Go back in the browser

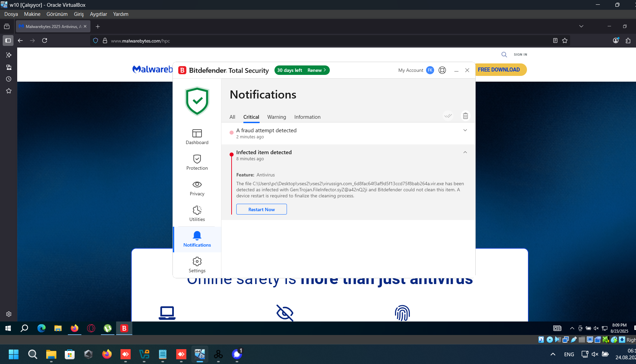pos(20,40)
